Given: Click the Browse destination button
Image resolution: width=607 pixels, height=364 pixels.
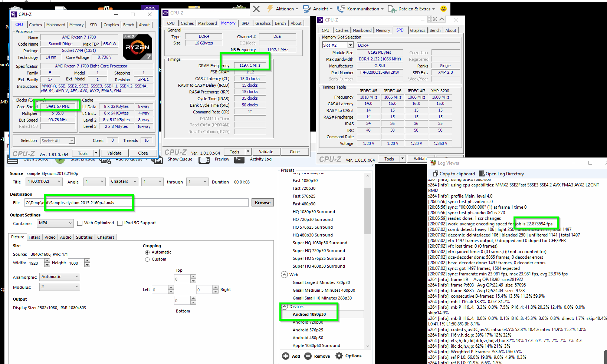Looking at the screenshot, I should tap(263, 203).
